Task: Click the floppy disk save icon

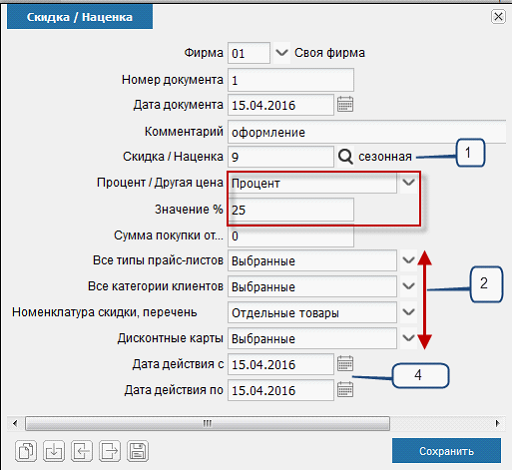Action: tap(138, 451)
